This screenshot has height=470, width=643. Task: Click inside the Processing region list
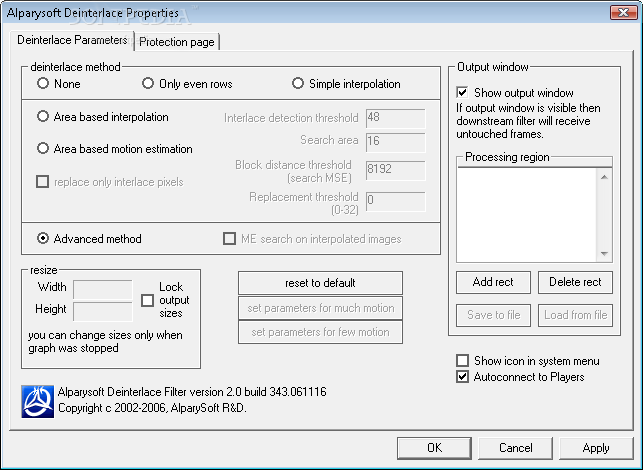[527, 215]
